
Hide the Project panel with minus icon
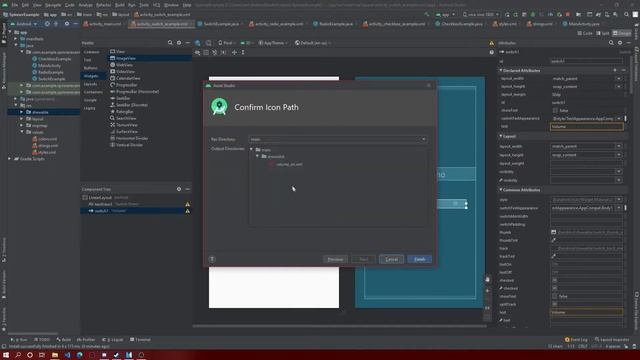[76, 24]
